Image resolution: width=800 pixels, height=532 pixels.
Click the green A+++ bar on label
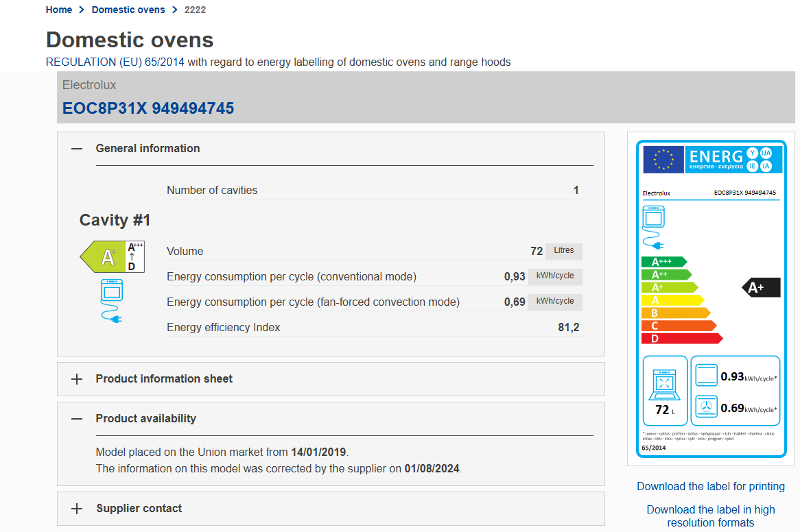pyautogui.click(x=663, y=262)
